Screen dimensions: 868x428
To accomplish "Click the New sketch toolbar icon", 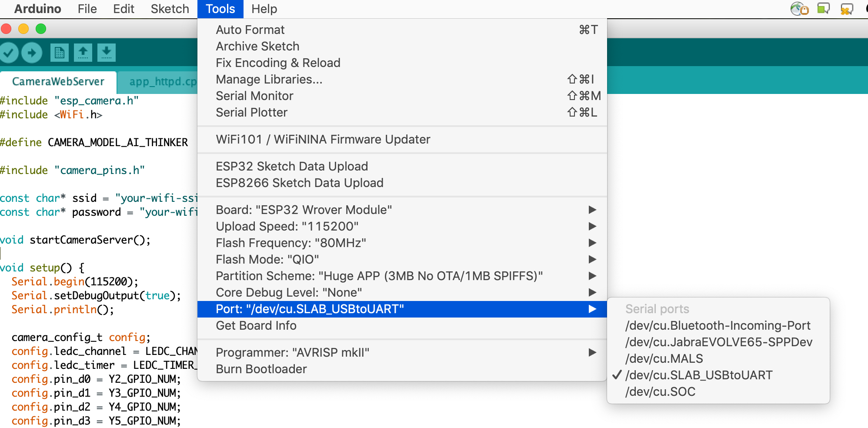I will 60,53.
